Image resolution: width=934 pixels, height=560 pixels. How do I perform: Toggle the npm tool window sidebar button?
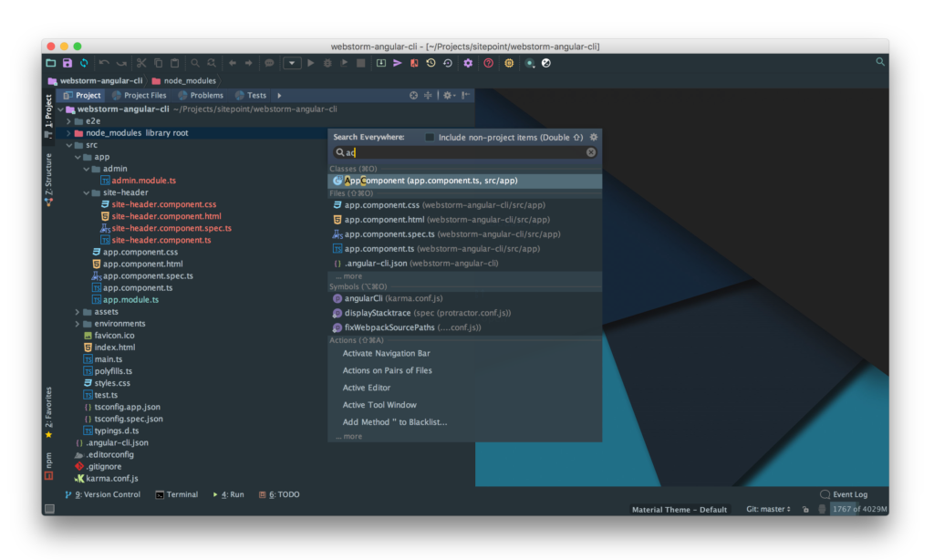[49, 463]
